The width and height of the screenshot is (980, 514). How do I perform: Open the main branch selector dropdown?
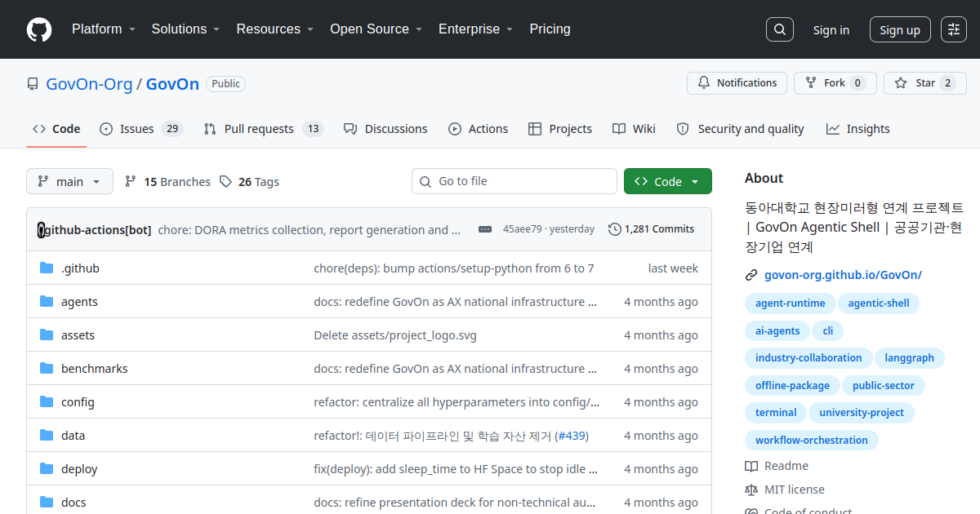point(70,182)
